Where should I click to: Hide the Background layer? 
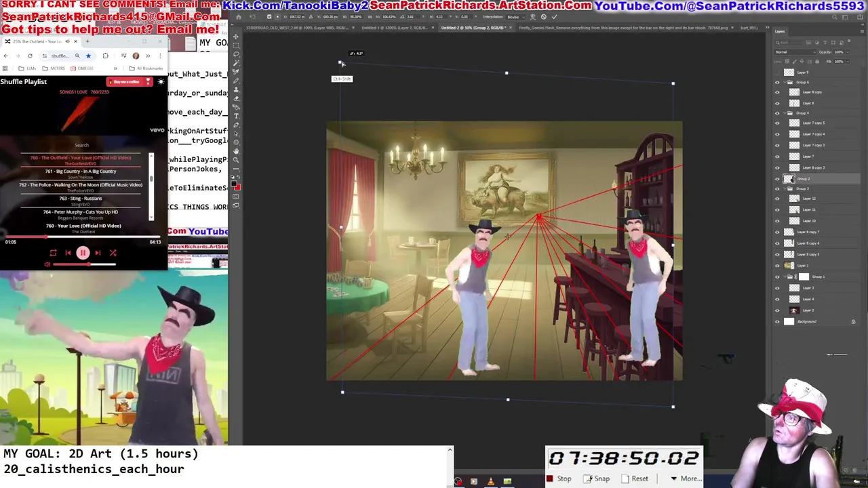click(777, 321)
